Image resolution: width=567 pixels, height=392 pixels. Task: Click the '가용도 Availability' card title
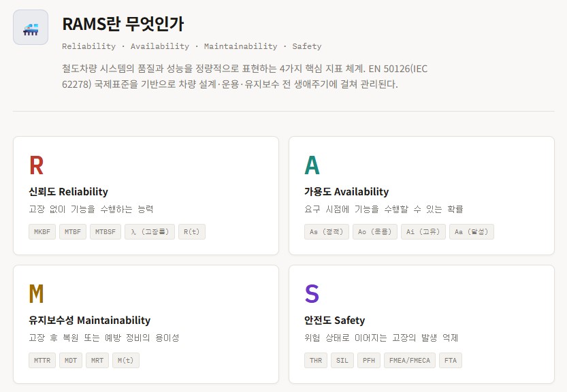click(346, 192)
